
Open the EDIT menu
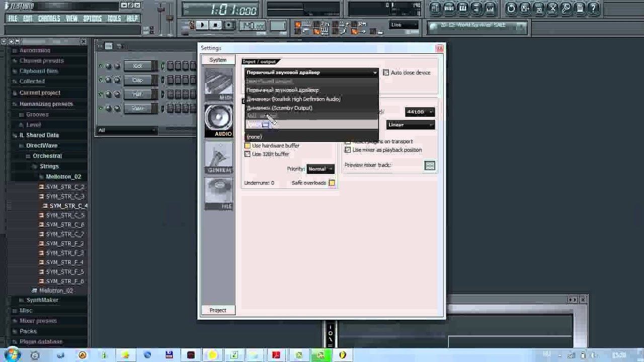tap(28, 19)
